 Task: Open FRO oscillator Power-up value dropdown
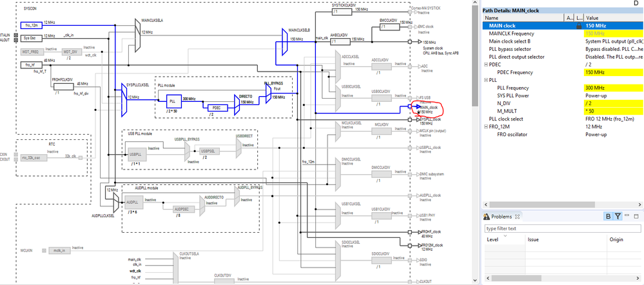pos(614,135)
